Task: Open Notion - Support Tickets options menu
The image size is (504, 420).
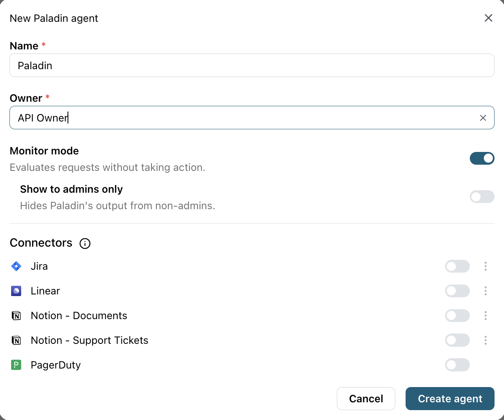Action: [x=485, y=340]
